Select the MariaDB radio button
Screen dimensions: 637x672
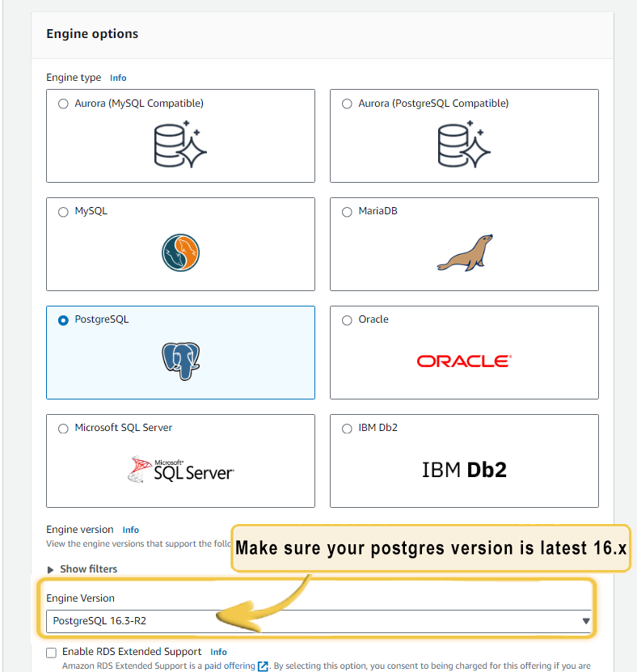pos(347,212)
